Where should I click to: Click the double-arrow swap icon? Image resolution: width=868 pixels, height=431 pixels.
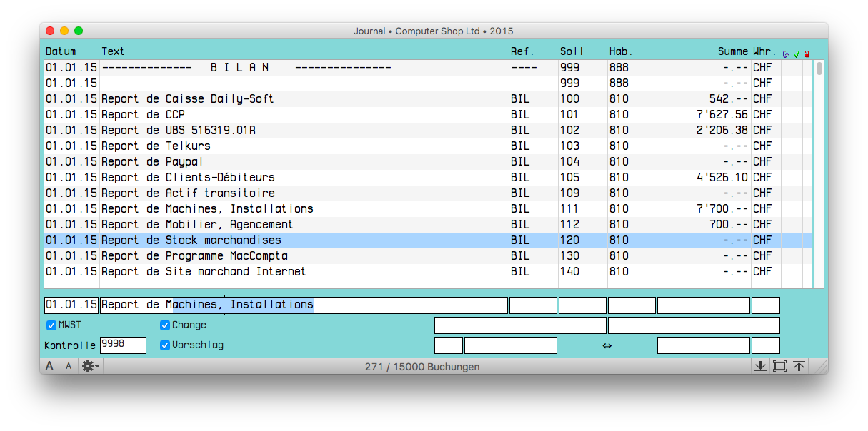(x=607, y=345)
